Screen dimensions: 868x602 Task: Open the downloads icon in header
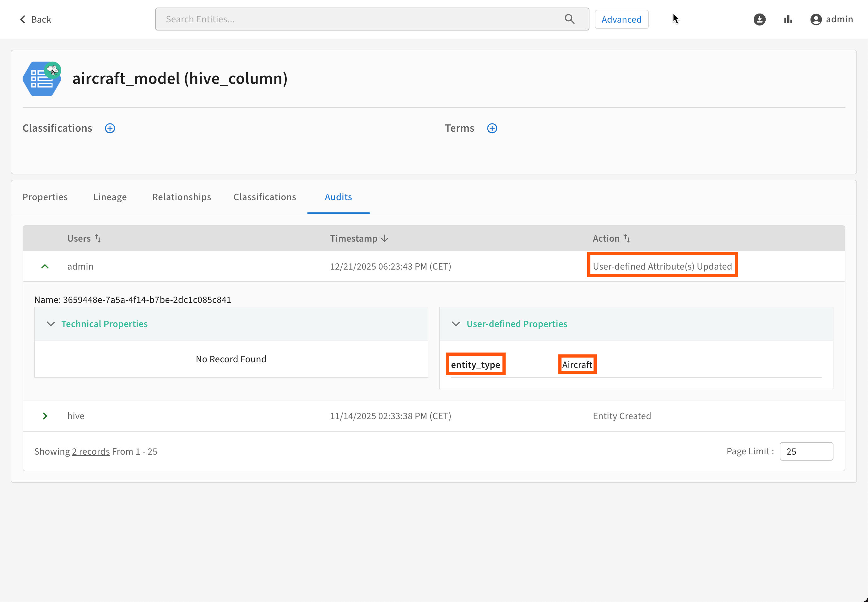pos(759,19)
